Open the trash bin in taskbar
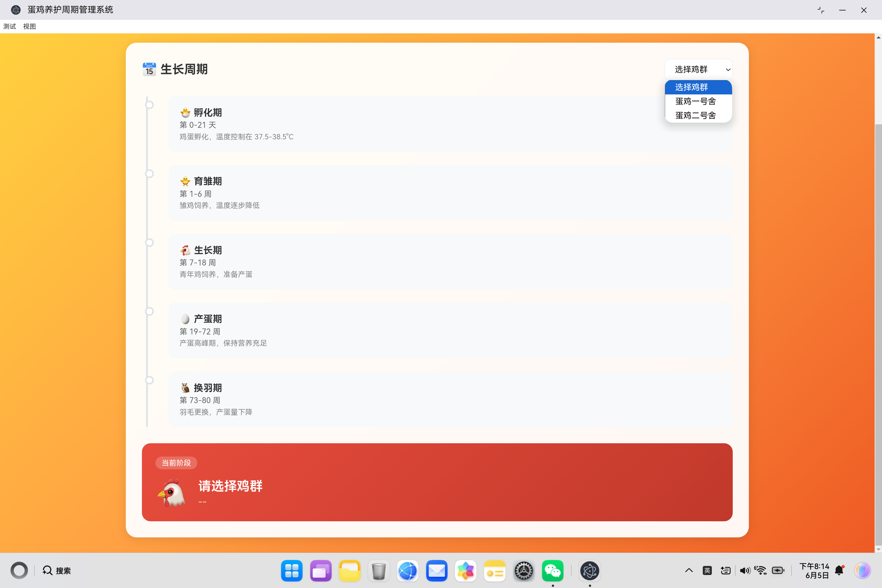This screenshot has width=882, height=588. [x=379, y=571]
